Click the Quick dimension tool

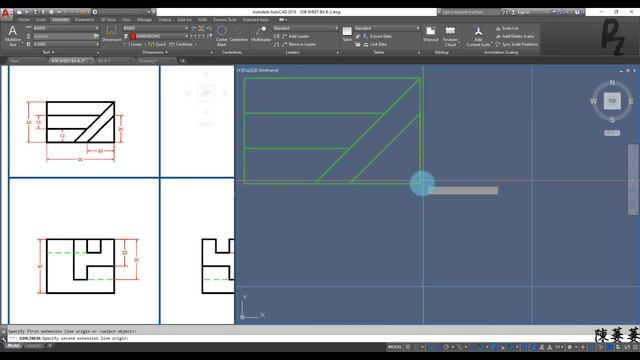[x=157, y=44]
